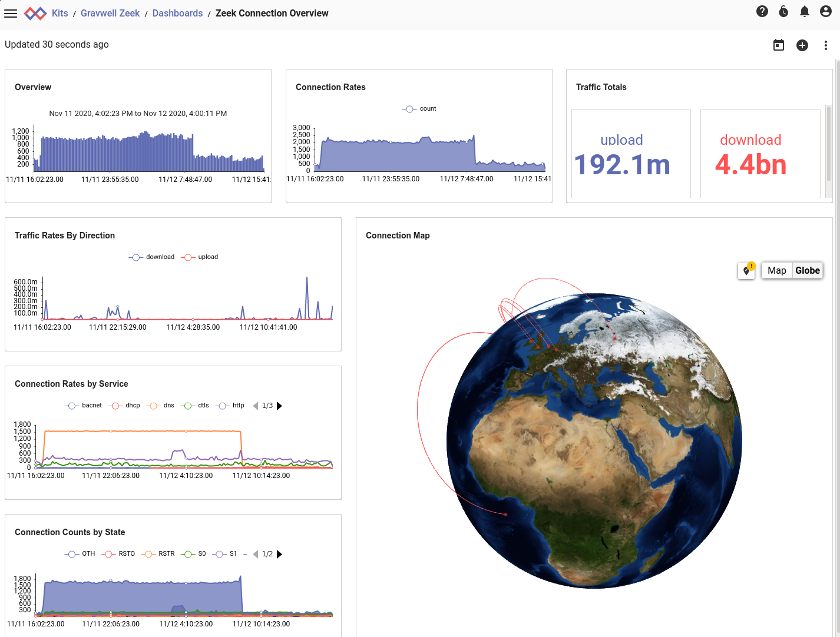The height and width of the screenshot is (637, 840).
Task: Switch Connection Map to Map view
Action: pos(776,271)
